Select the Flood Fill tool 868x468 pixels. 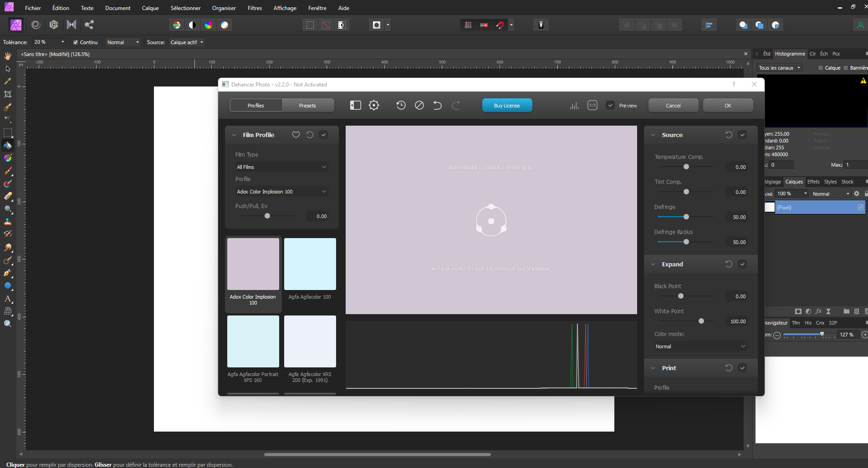coord(7,146)
